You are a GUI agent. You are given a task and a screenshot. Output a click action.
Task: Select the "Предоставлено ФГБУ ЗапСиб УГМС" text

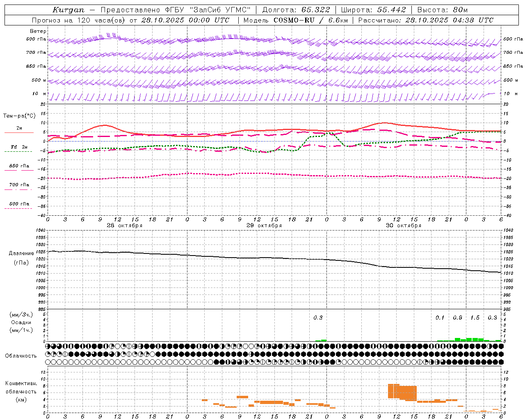[176, 10]
